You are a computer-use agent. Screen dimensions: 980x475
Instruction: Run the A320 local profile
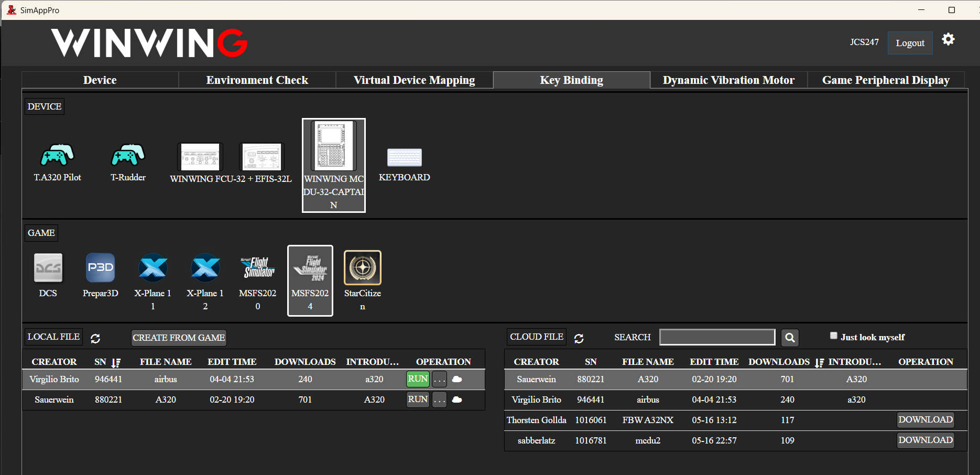click(x=418, y=399)
